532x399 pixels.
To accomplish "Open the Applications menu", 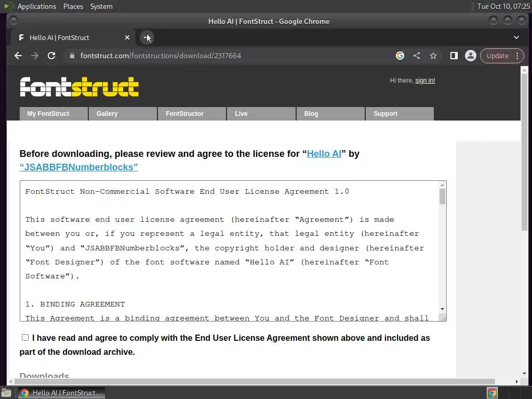I will [x=37, y=6].
